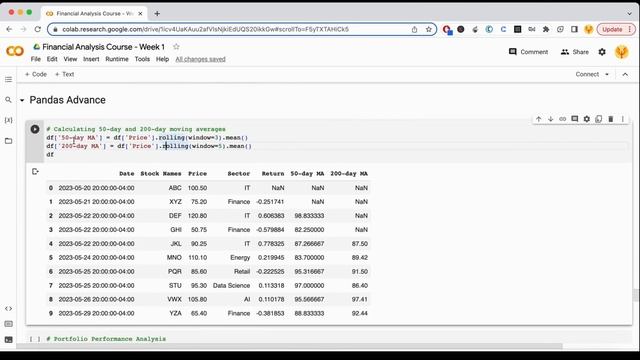
Task: Open the command palette icon
Action: click(x=9, y=324)
